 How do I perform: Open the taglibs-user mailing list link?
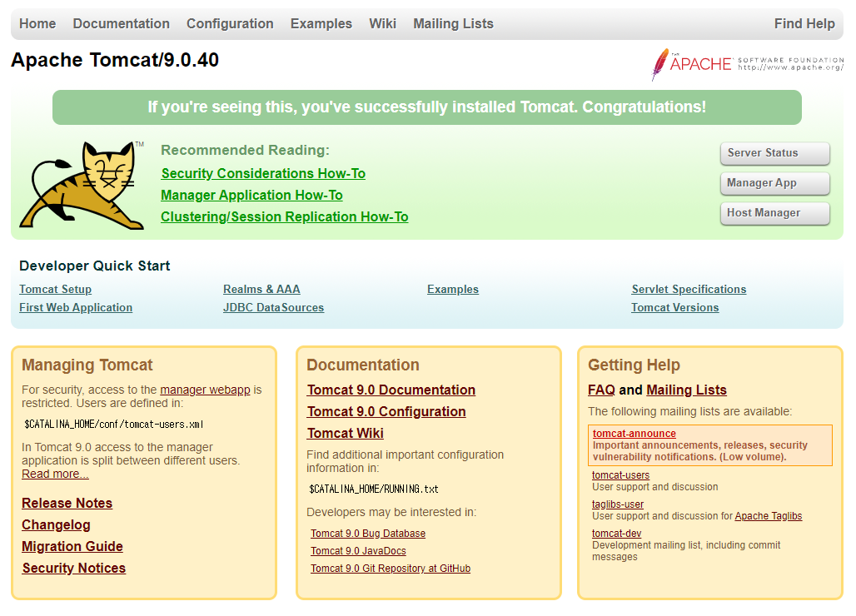pos(618,504)
